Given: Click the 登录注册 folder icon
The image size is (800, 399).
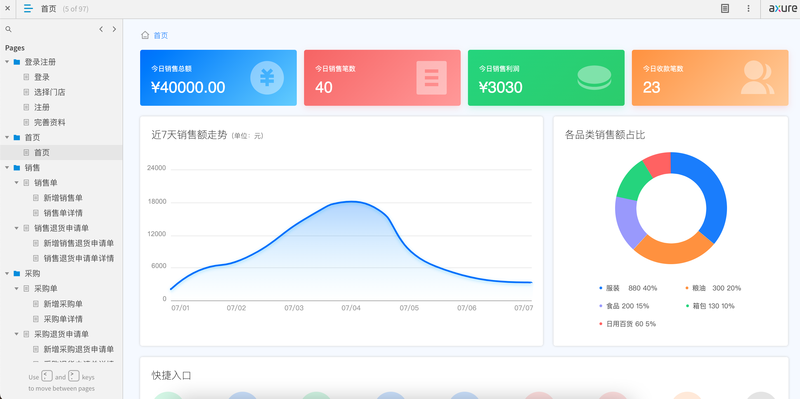Looking at the screenshot, I should (x=17, y=62).
